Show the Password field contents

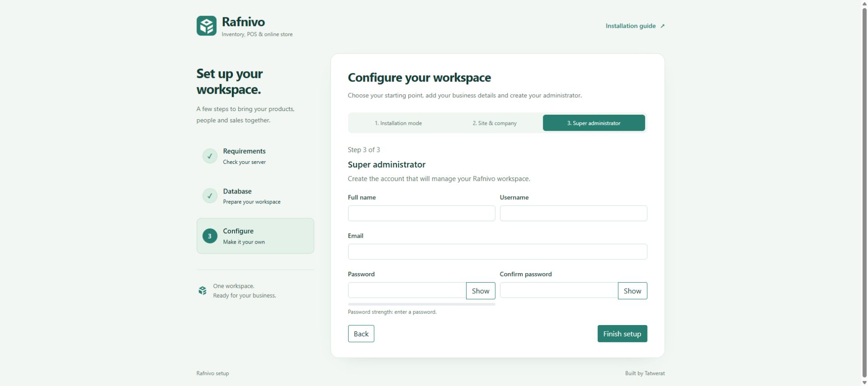[x=480, y=291]
